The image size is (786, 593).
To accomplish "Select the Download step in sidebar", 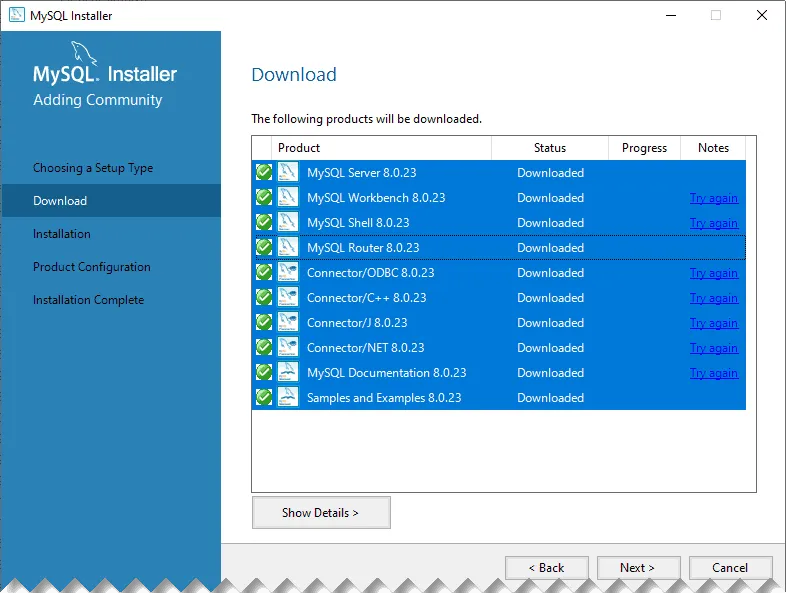I will pos(111,201).
